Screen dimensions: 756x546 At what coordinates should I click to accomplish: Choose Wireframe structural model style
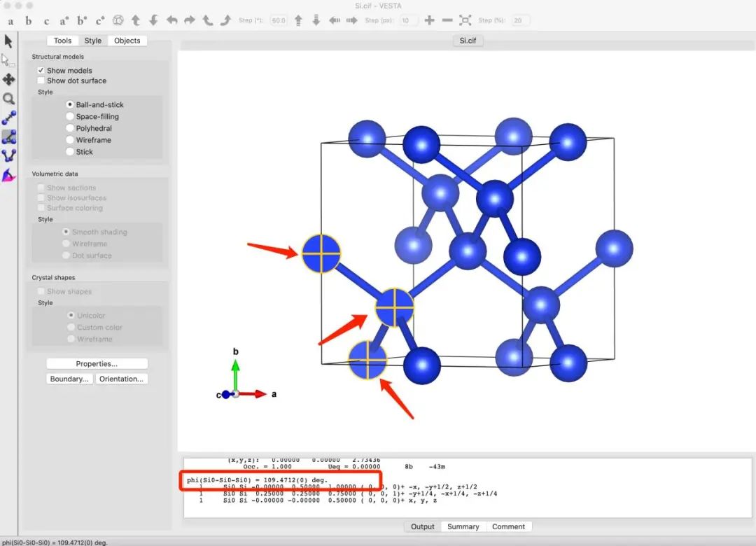coord(70,140)
